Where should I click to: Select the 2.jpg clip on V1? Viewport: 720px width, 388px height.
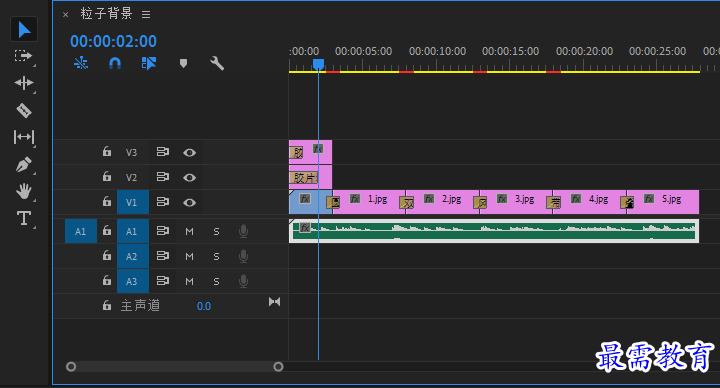(443, 202)
